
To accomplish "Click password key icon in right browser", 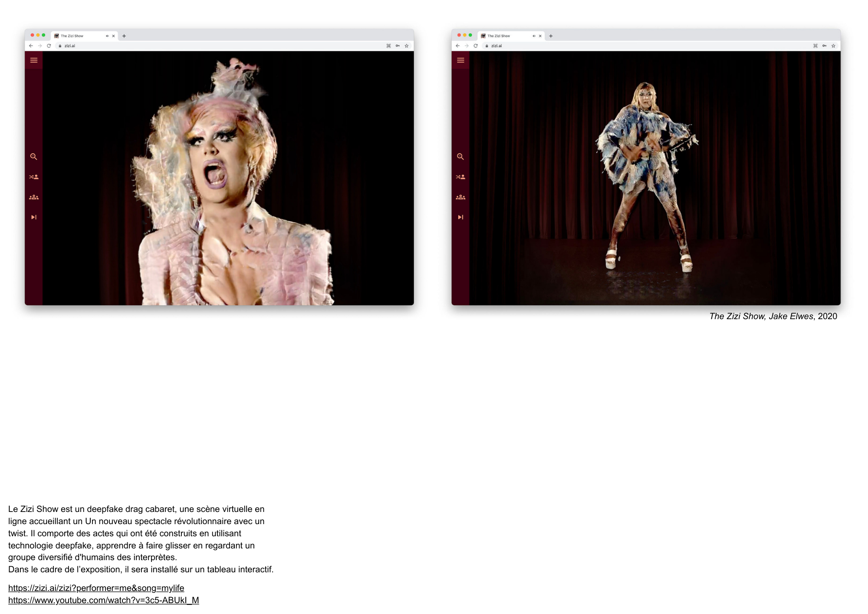I will pyautogui.click(x=824, y=46).
